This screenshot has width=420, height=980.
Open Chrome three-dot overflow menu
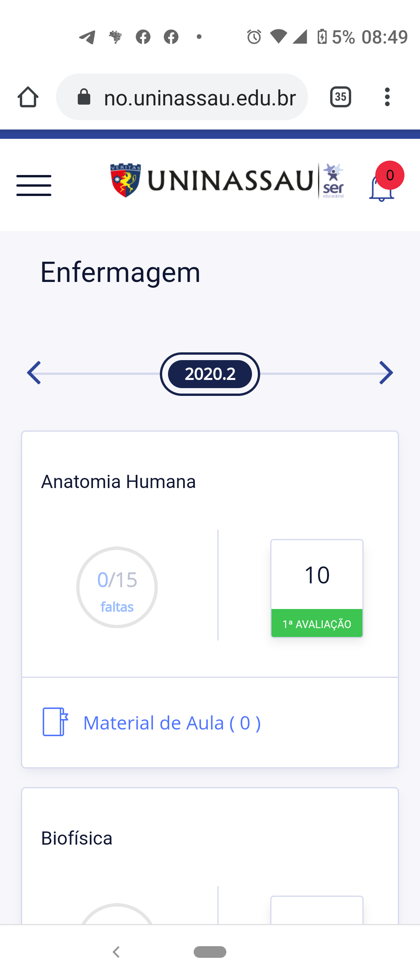[387, 97]
